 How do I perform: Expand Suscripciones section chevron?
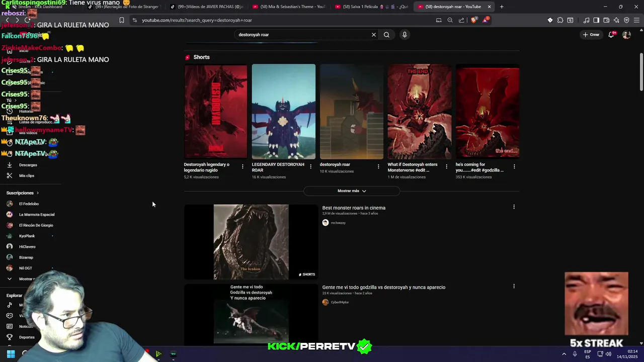tap(37, 193)
